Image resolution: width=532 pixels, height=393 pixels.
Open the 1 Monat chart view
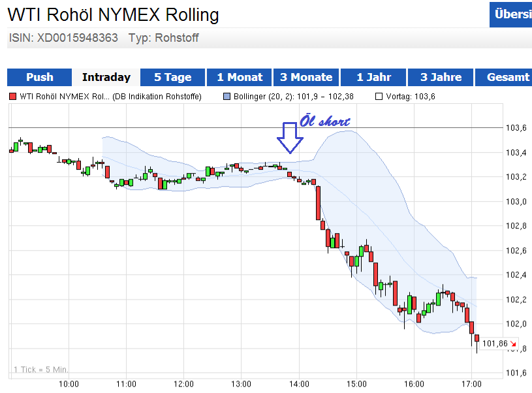pos(239,77)
